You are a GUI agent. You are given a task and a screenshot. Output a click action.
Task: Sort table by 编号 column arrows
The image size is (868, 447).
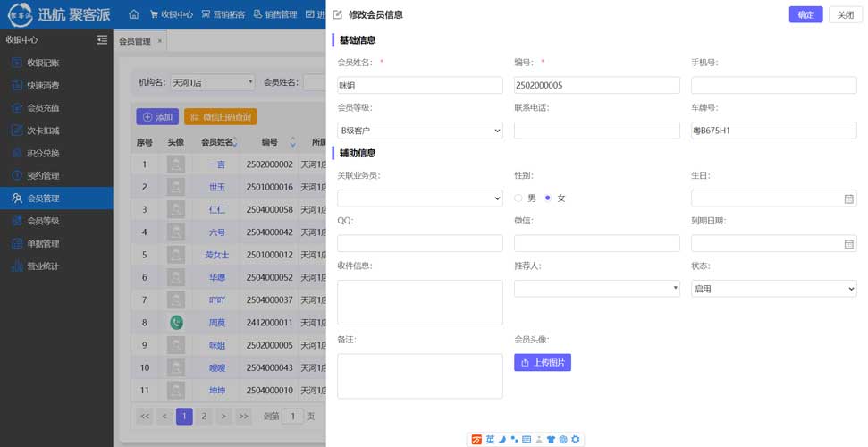click(293, 142)
